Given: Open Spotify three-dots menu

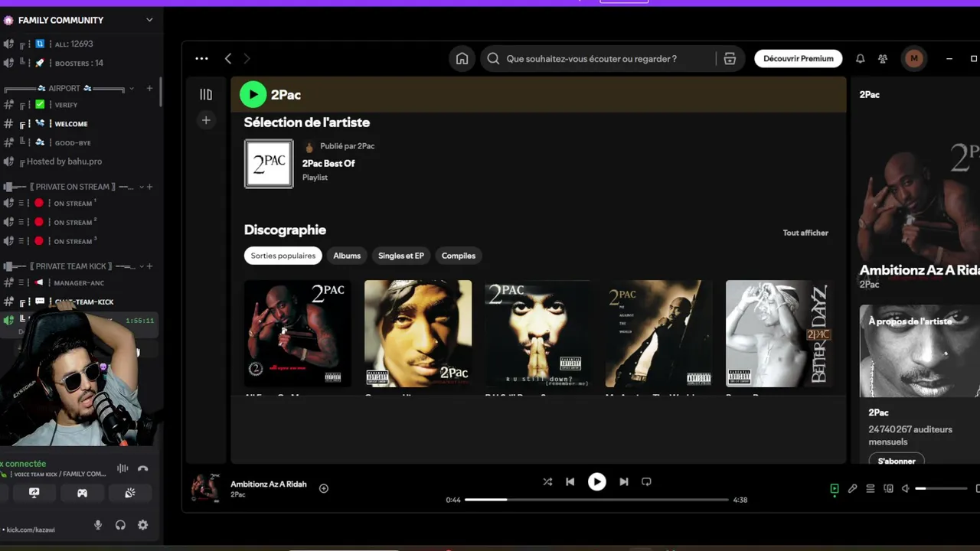Looking at the screenshot, I should [x=201, y=58].
